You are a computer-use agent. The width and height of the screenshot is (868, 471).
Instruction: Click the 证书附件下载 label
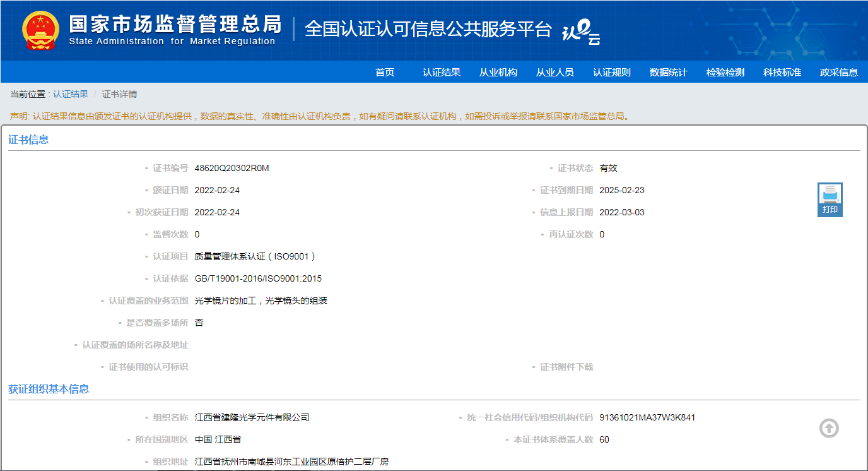point(566,367)
